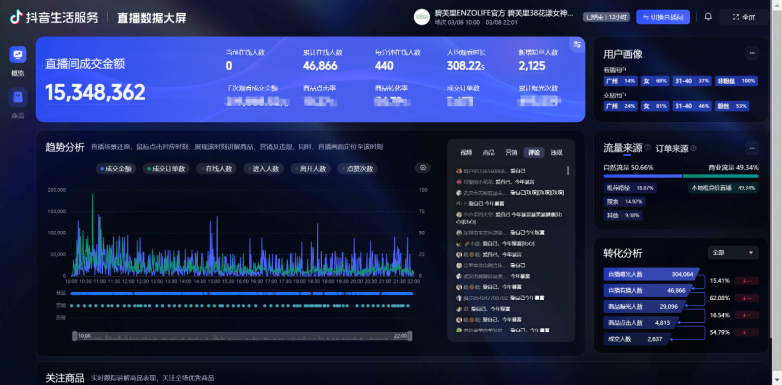Viewport: 782px width, 385px height.
Task: Click the 切换直播间 button
Action: (x=663, y=17)
